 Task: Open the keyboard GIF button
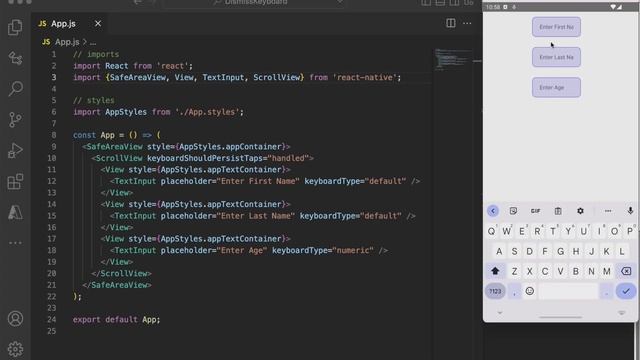point(536,211)
